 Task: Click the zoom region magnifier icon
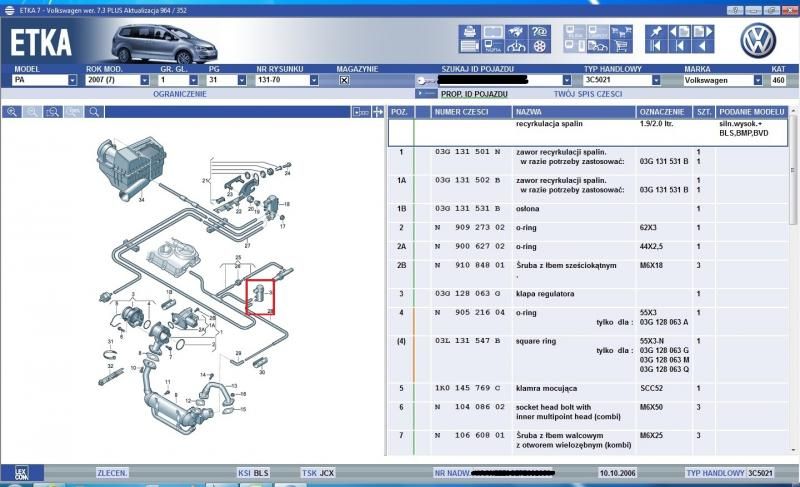click(53, 112)
